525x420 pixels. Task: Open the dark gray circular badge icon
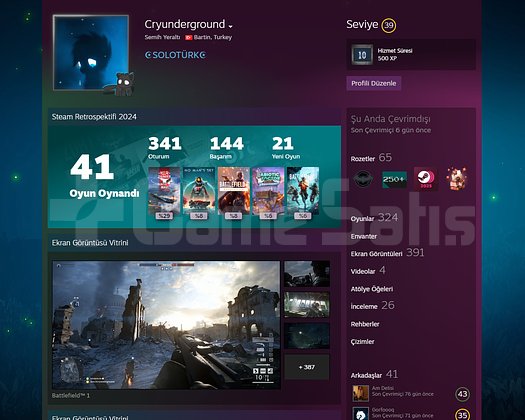(363, 179)
